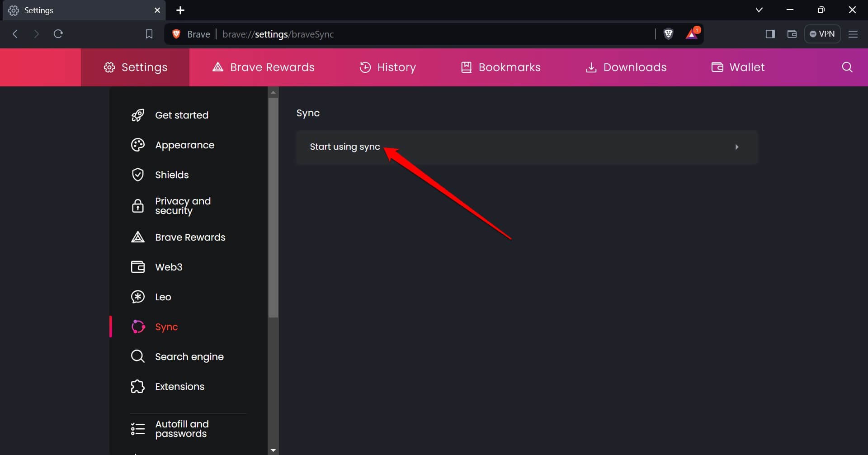868x455 pixels.
Task: Open a new tab with the plus button
Action: (x=180, y=10)
